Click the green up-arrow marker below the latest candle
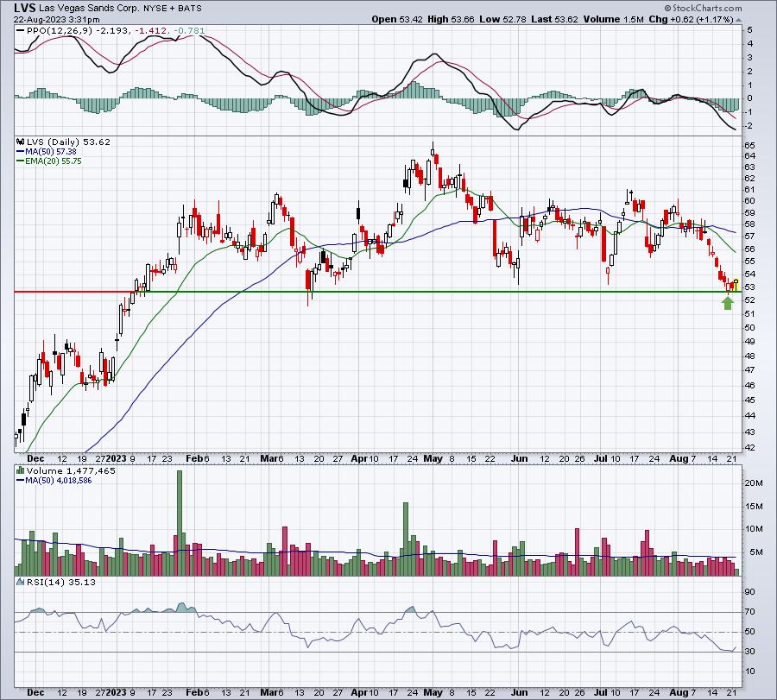Image resolution: width=777 pixels, height=700 pixels. coord(728,303)
